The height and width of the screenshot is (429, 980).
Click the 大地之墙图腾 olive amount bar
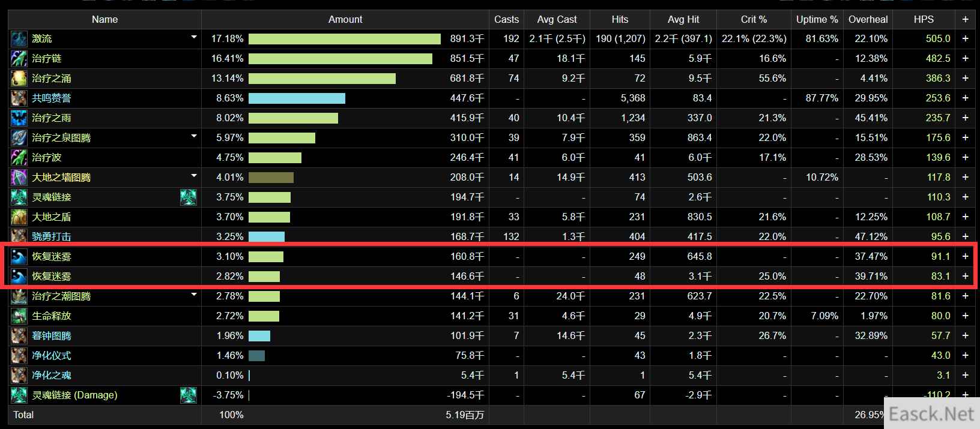[271, 178]
